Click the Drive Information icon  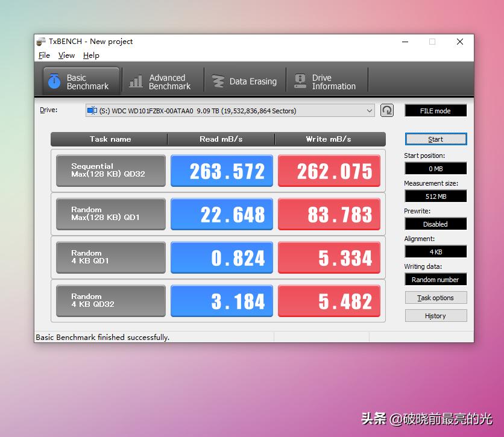tap(300, 80)
